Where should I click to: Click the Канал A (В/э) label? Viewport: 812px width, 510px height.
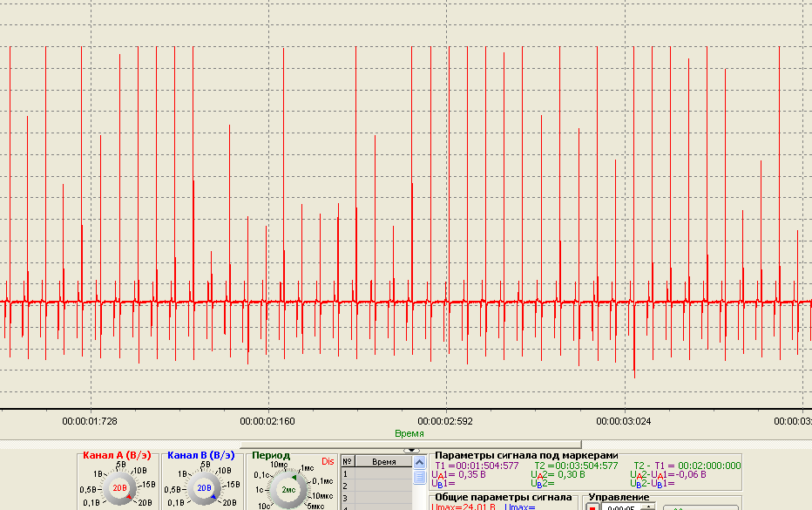tap(117, 455)
